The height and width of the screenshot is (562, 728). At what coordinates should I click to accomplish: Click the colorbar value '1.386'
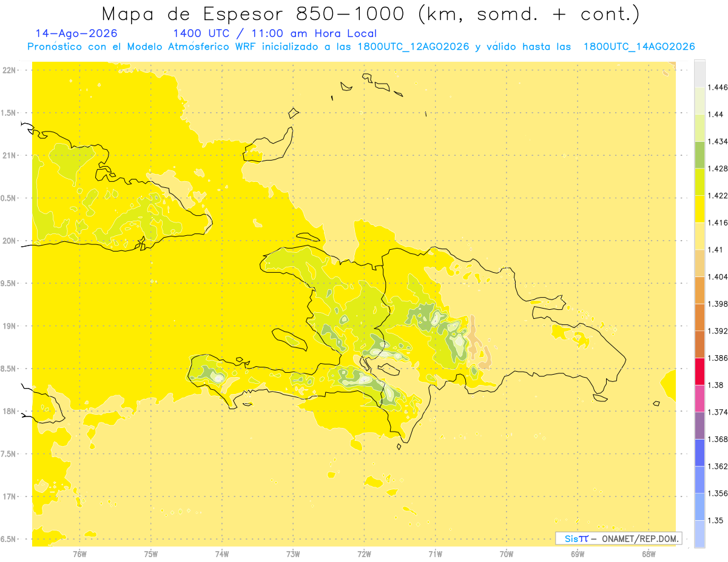point(718,358)
